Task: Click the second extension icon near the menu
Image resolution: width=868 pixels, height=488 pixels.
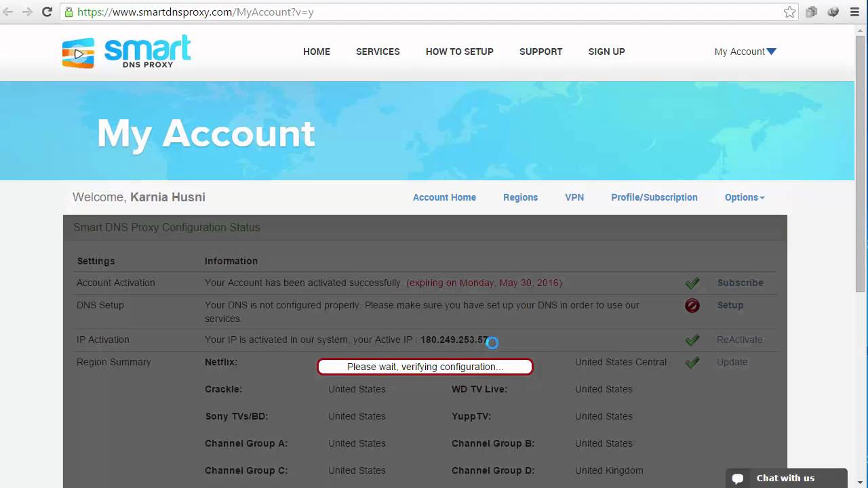Action: (x=833, y=12)
